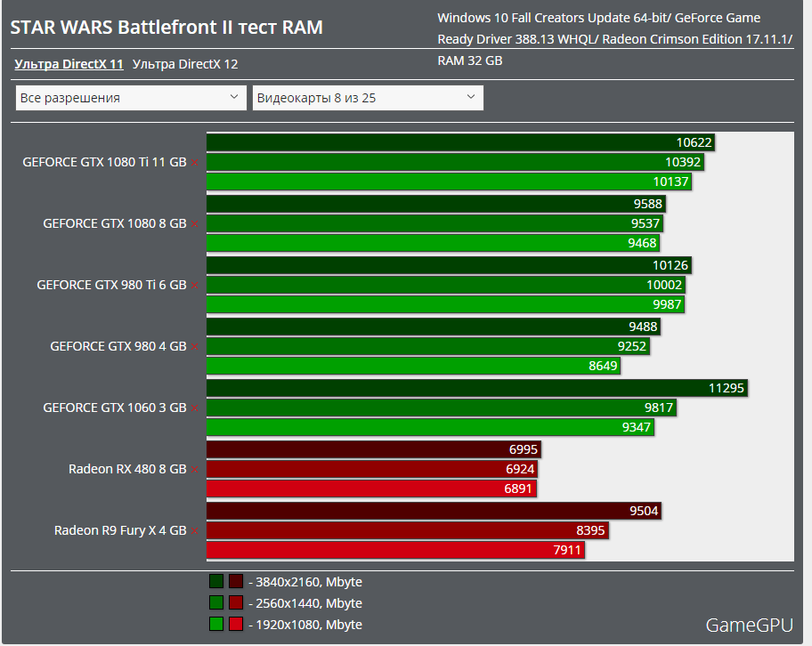This screenshot has height=646, width=812.
Task: Remove GEFORCE GTX 980 4 GB via red X
Action: click(x=195, y=347)
